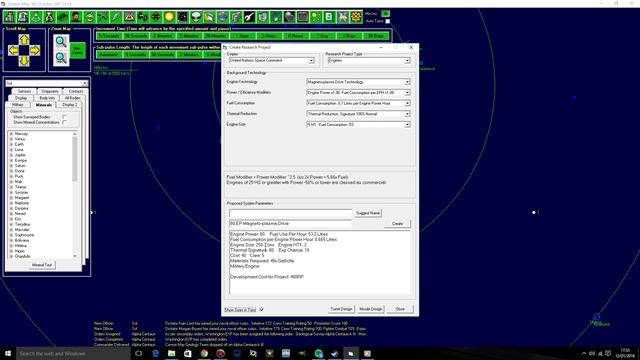
Task: Advance time by 5 Days
Action: 349,36
